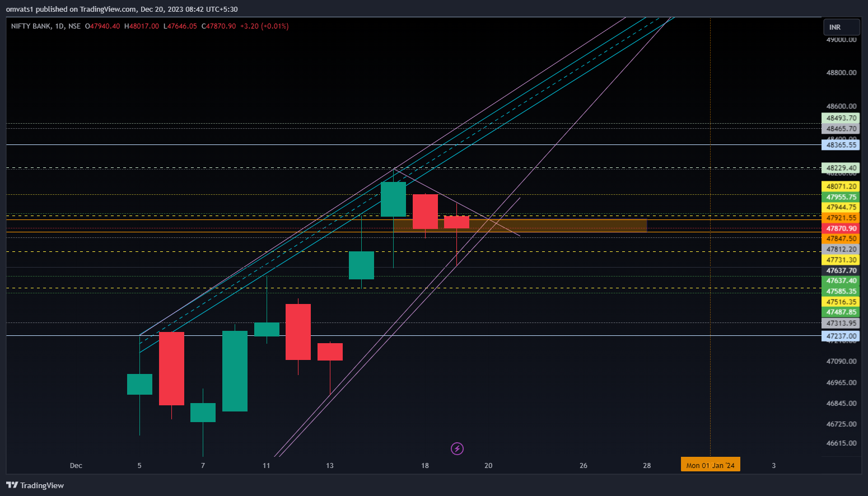The width and height of the screenshot is (868, 496).
Task: Select the large red candle above date 18
Action: pos(425,212)
